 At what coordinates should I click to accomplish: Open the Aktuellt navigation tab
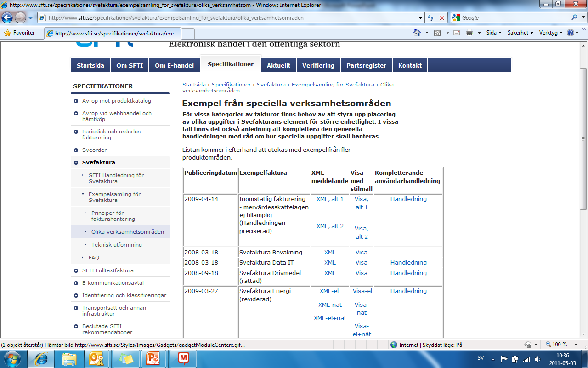point(279,65)
